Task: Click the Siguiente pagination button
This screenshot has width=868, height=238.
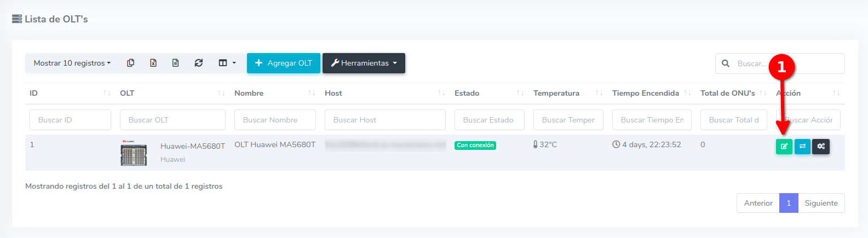Action: point(821,203)
